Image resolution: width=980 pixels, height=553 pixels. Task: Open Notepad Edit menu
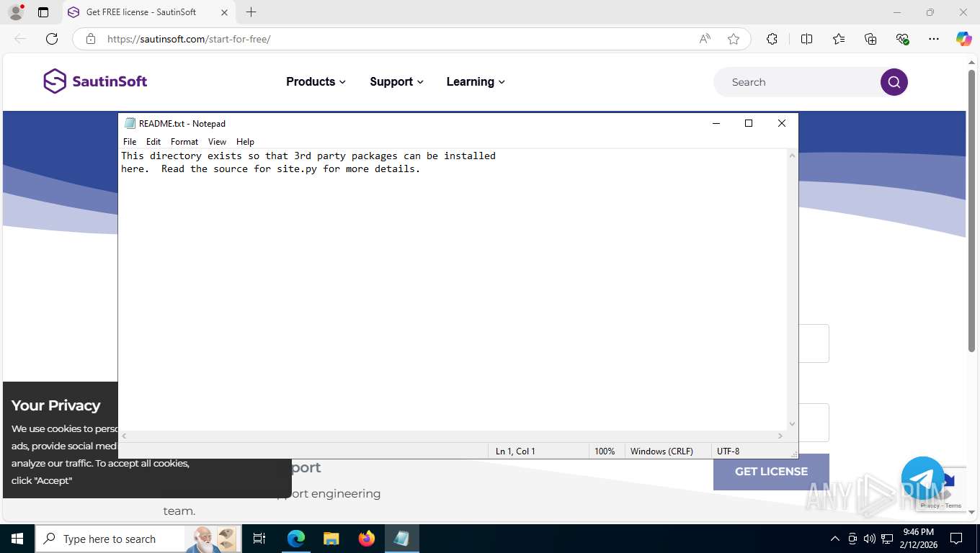pyautogui.click(x=153, y=142)
